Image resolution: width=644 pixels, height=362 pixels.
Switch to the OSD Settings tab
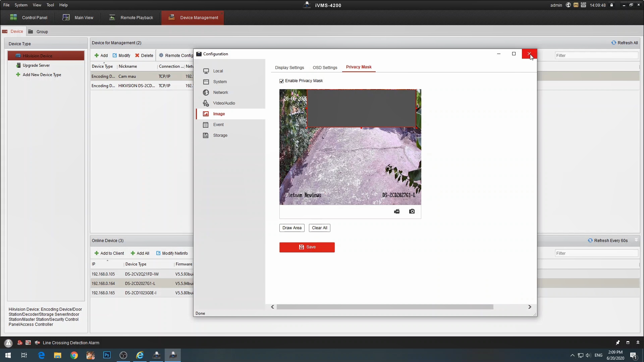[x=325, y=67]
